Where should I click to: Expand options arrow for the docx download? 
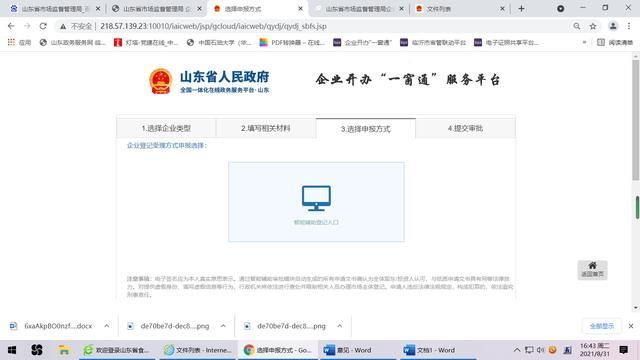coord(107,326)
